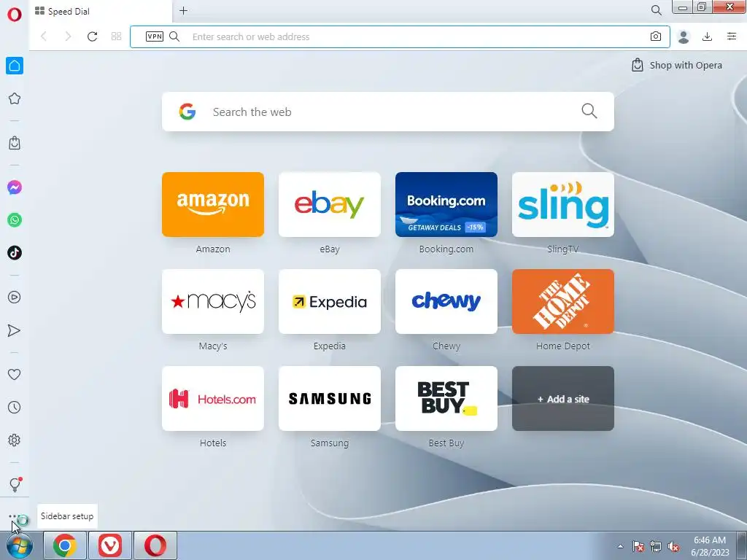
Task: Click the muted volume tray icon
Action: click(x=673, y=547)
